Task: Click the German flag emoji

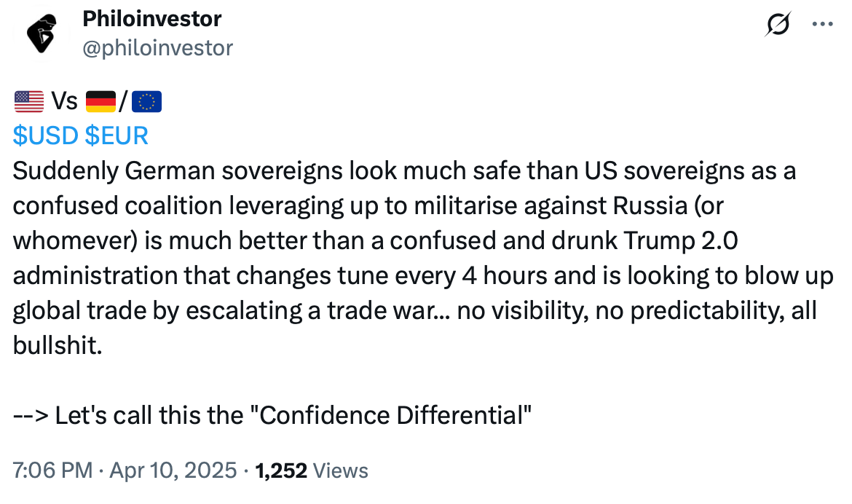Action: coord(101,101)
